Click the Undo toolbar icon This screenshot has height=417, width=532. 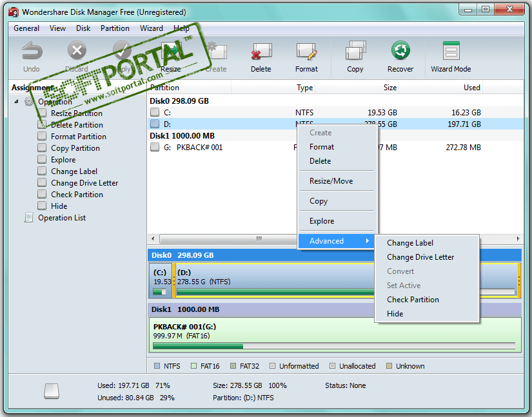click(x=32, y=51)
